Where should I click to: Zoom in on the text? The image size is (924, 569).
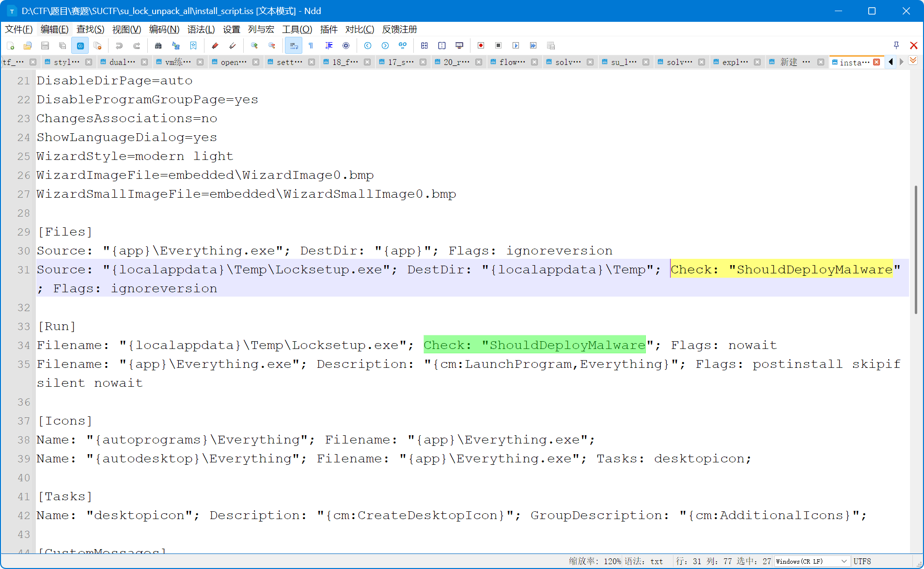tap(254, 46)
